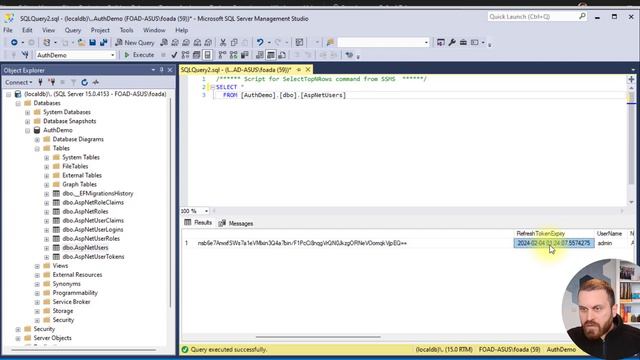Toggle pin on SQLQuery2.sql tab

coord(299,70)
